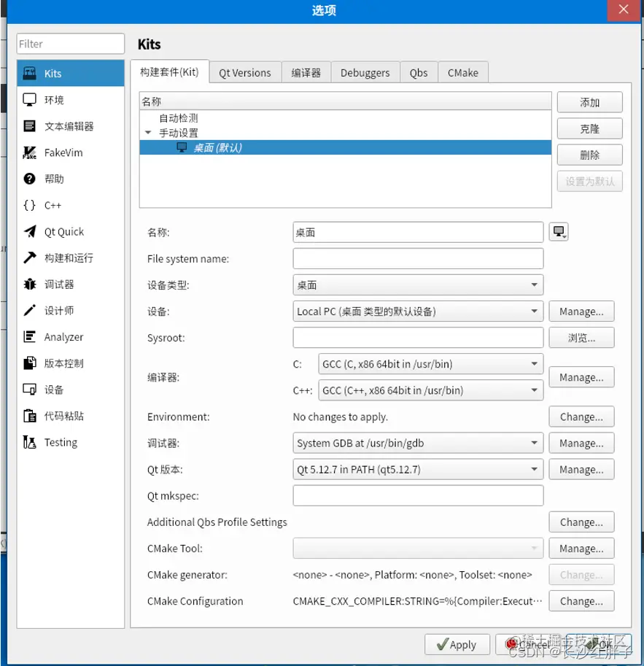Viewport: 644px width, 666px height.
Task: Open the 代码粘贴 clipboard icon
Action: pos(29,416)
